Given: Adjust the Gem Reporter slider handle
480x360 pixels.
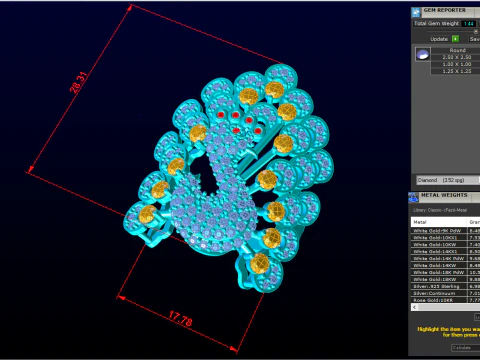Looking at the screenshot, I should pos(476,31).
